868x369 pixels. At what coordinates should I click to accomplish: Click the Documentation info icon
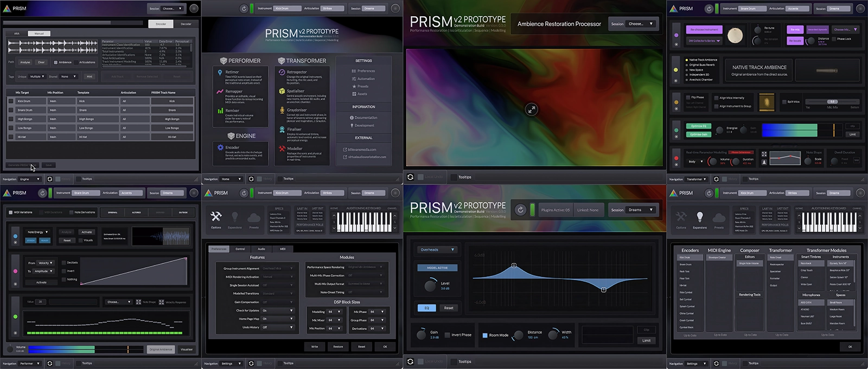click(x=352, y=118)
